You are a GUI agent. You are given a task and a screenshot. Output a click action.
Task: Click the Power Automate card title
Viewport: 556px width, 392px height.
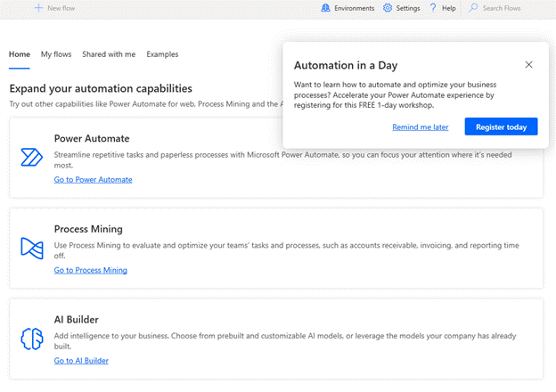point(92,139)
